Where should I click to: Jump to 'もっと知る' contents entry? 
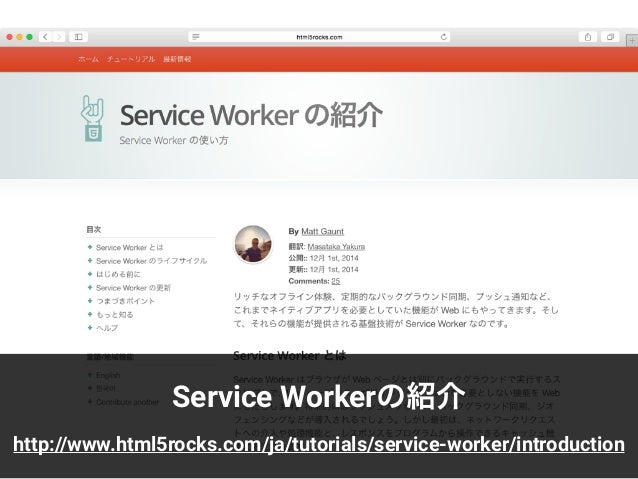(114, 315)
